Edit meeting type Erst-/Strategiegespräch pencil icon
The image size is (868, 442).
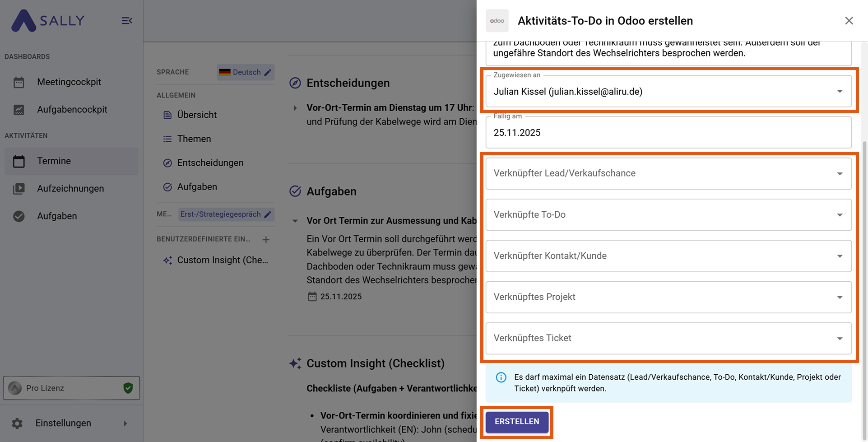click(268, 214)
